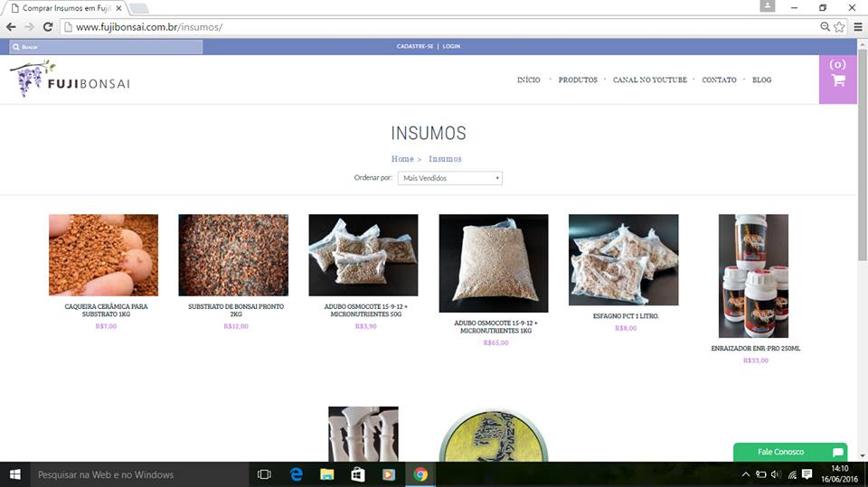Reload the page with browser refresh icon
This screenshot has height=487, width=868.
[x=48, y=27]
